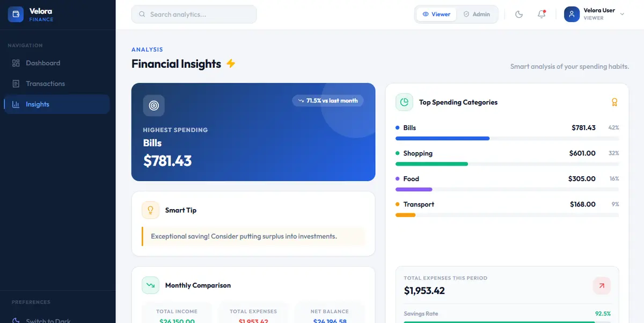
Task: Click the lightning bolt beside Financial Insights
Action: pos(231,63)
